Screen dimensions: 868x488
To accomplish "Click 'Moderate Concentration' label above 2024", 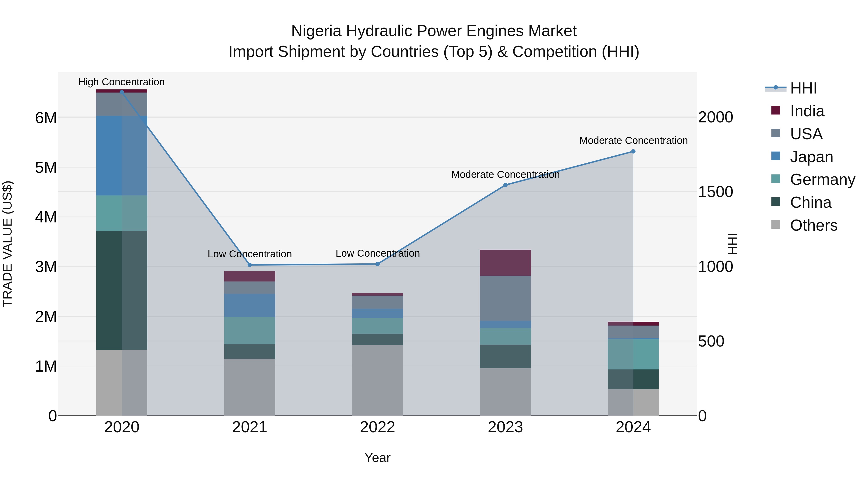I will [633, 140].
